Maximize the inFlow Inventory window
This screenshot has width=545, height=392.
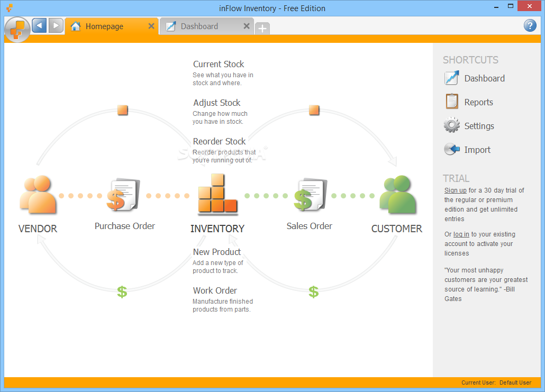pyautogui.click(x=511, y=6)
